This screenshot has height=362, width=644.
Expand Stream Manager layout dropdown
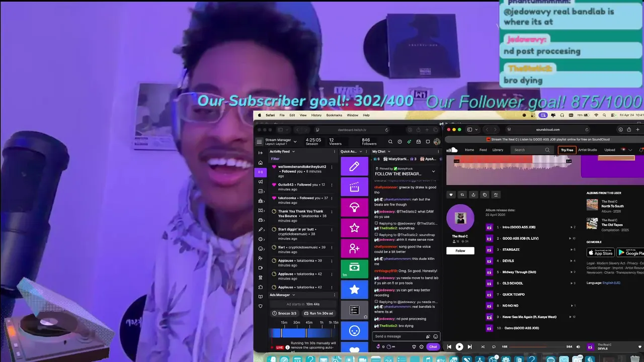[295, 142]
